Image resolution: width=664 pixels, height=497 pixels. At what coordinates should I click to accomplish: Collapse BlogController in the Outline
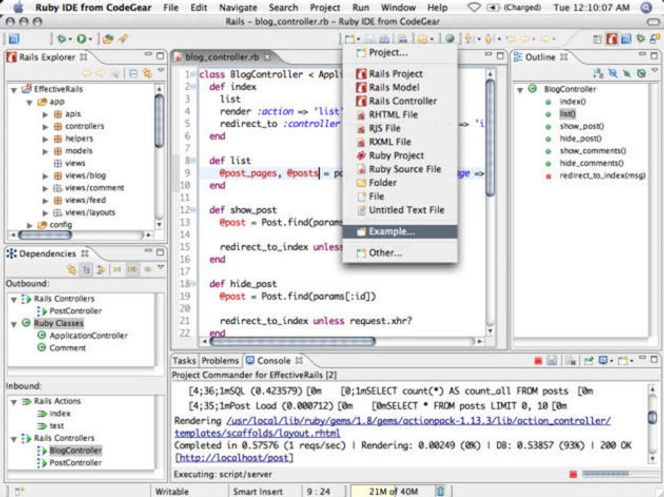520,90
